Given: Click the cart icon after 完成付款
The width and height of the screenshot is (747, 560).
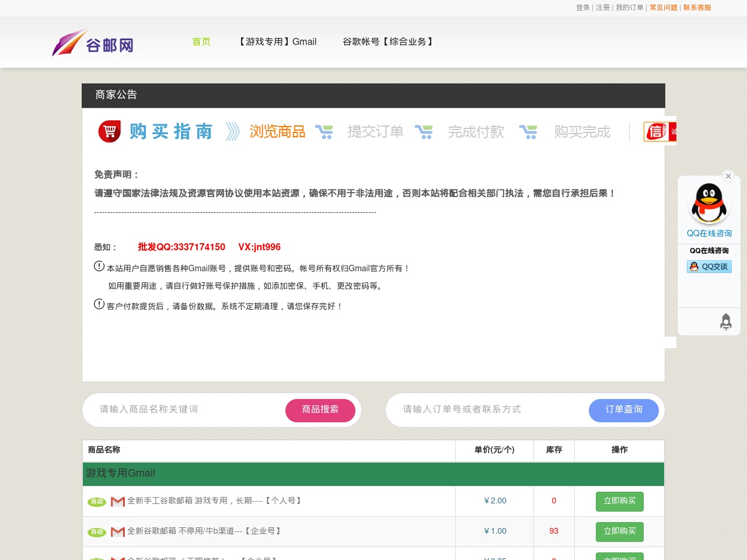Looking at the screenshot, I should (x=528, y=132).
